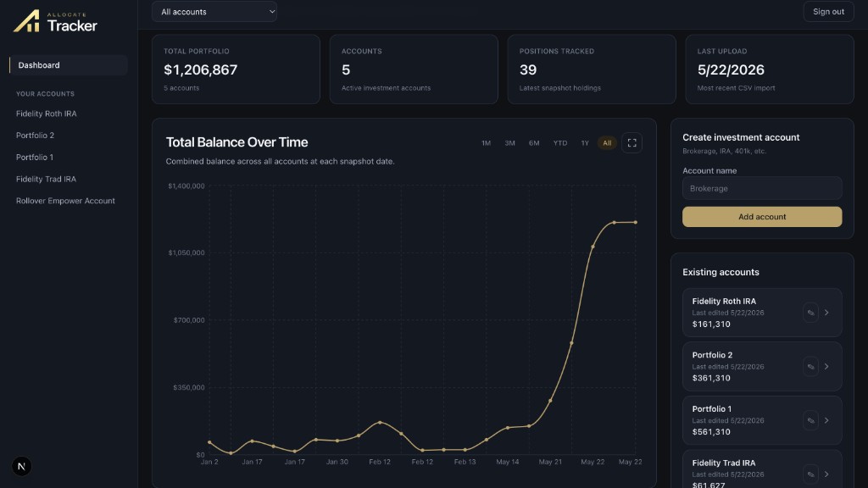
Task: Select the All chart range
Action: 607,142
